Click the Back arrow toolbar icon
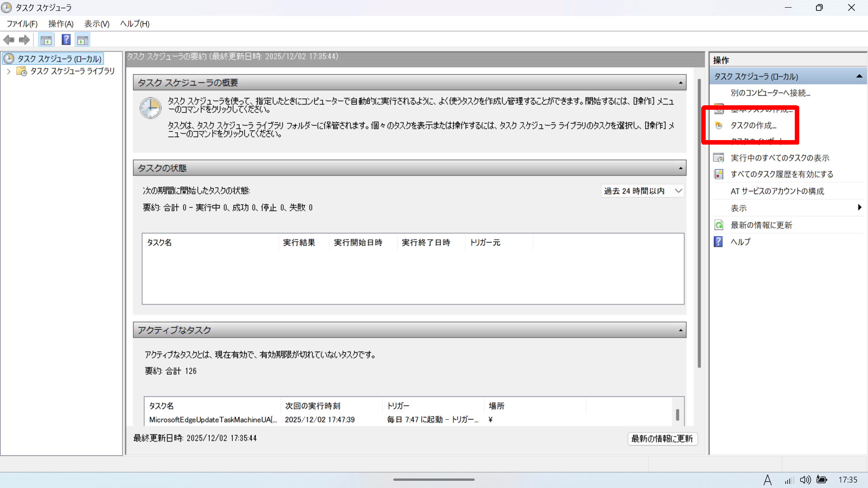Screen dimensions: 868x488 click(x=9, y=40)
